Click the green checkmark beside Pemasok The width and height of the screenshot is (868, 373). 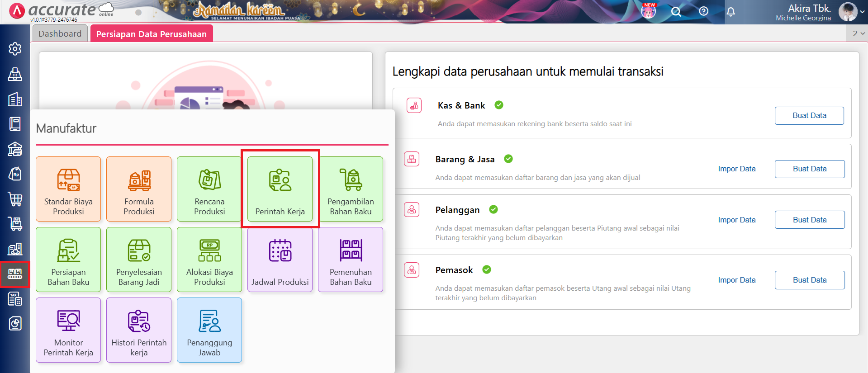[487, 269]
